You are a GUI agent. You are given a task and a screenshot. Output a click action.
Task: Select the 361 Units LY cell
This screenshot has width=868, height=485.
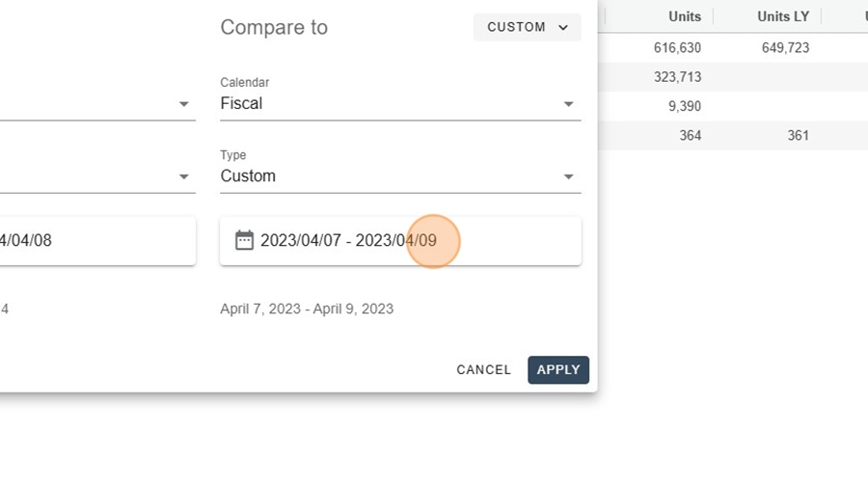[798, 136]
